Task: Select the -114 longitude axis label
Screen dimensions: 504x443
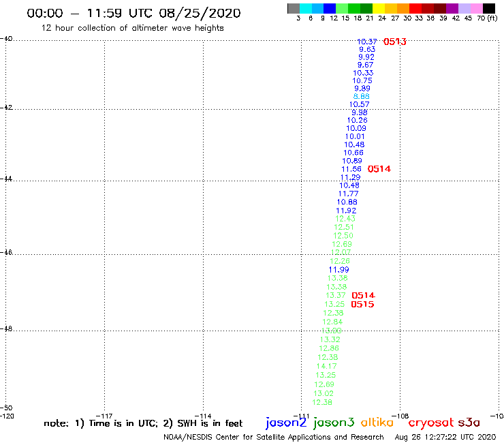Action: (203, 416)
